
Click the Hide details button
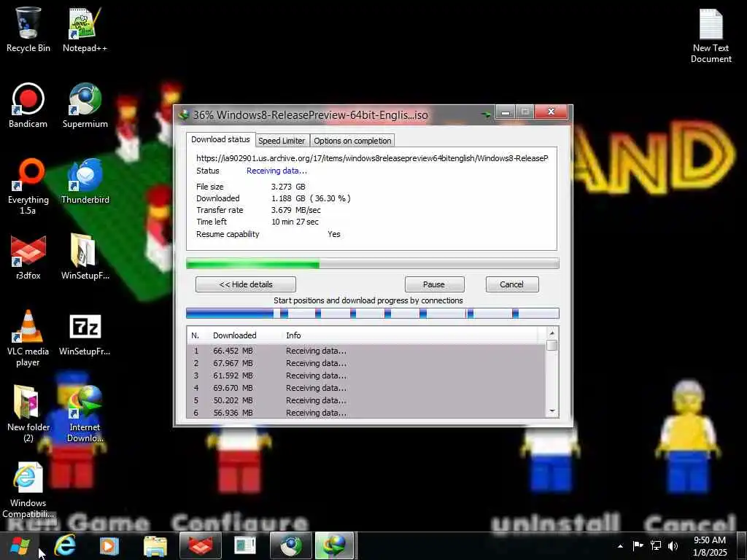pos(246,284)
